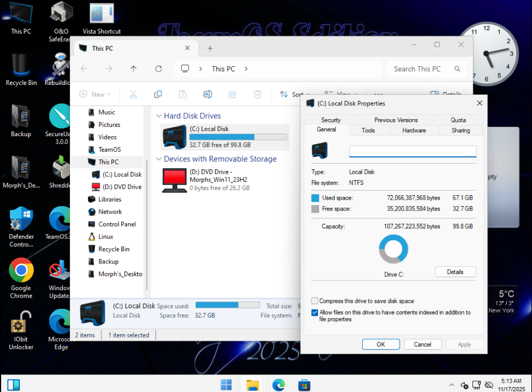The image size is (532, 392).
Task: Uncheck Allow files to have contents indexed
Action: click(315, 313)
